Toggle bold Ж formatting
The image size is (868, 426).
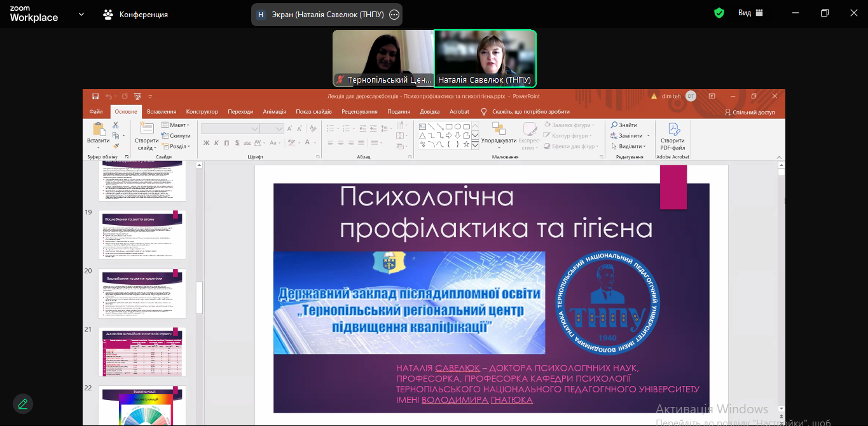tap(207, 143)
